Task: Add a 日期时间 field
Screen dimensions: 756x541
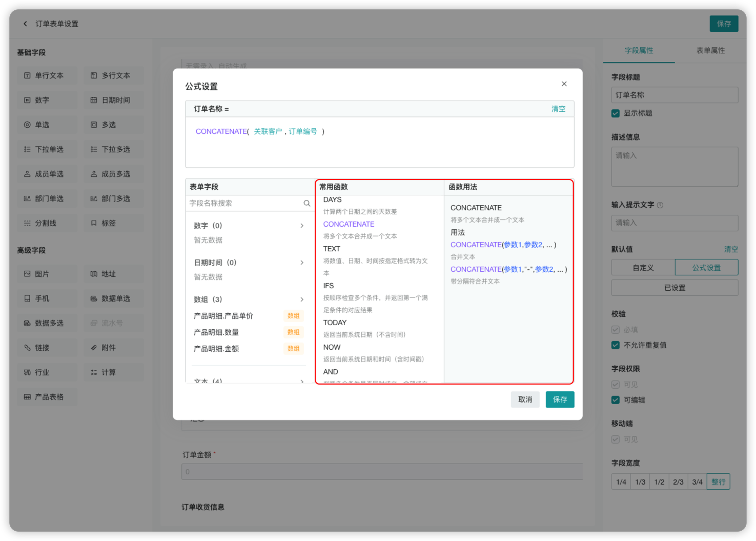Action: (113, 100)
